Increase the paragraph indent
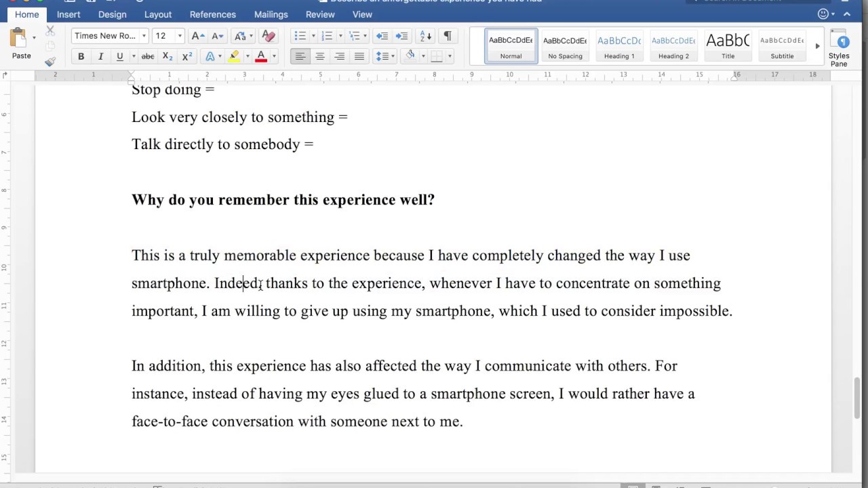The image size is (868, 488). pyautogui.click(x=402, y=36)
